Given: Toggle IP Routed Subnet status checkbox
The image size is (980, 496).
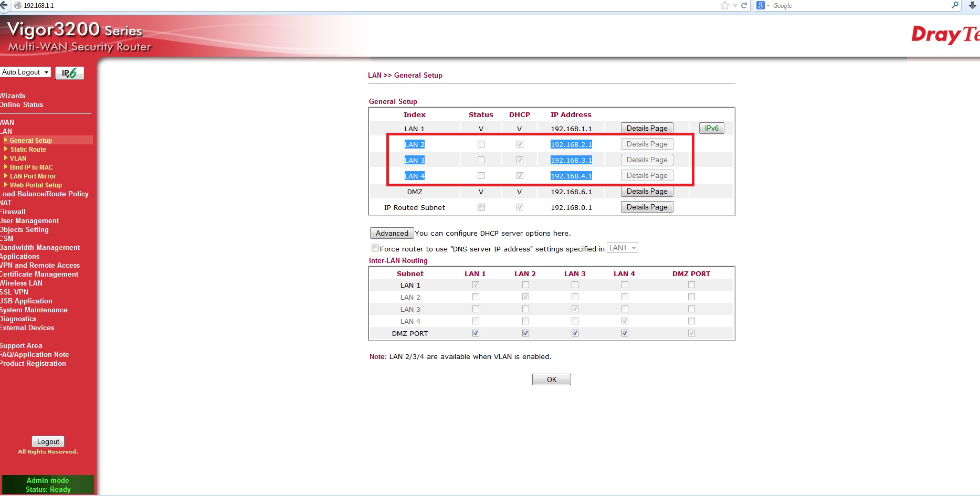Looking at the screenshot, I should coord(481,207).
